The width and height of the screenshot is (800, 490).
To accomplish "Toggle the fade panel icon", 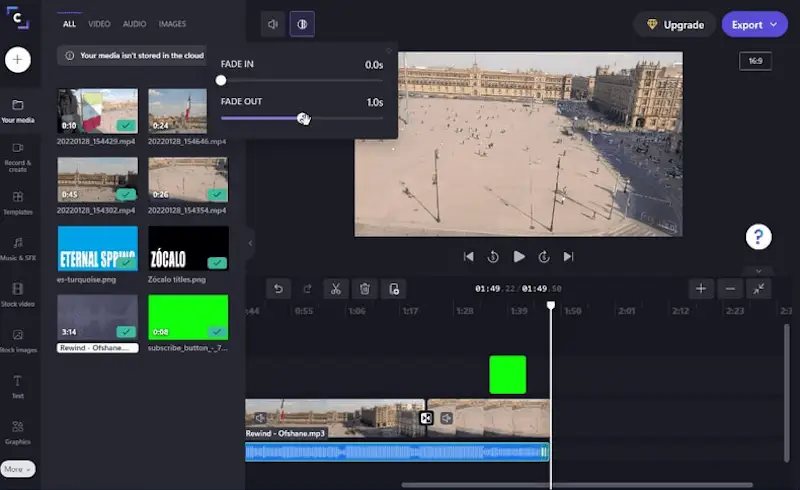I will point(302,24).
